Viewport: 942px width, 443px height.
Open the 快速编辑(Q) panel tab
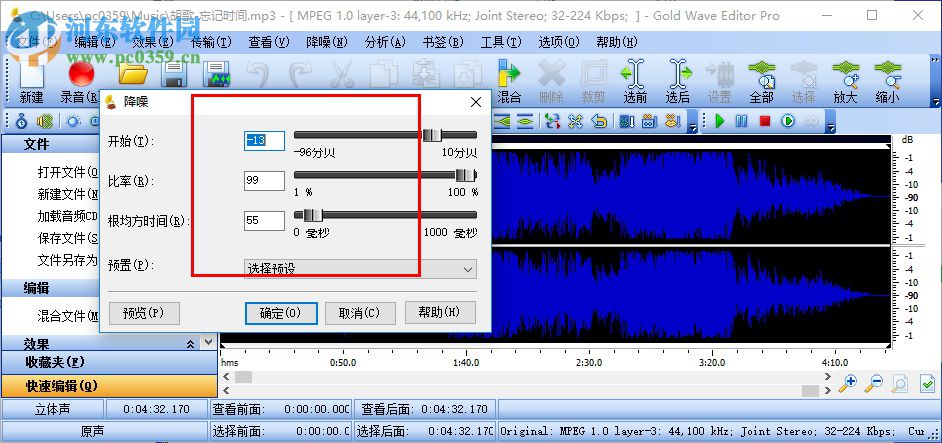[109, 386]
